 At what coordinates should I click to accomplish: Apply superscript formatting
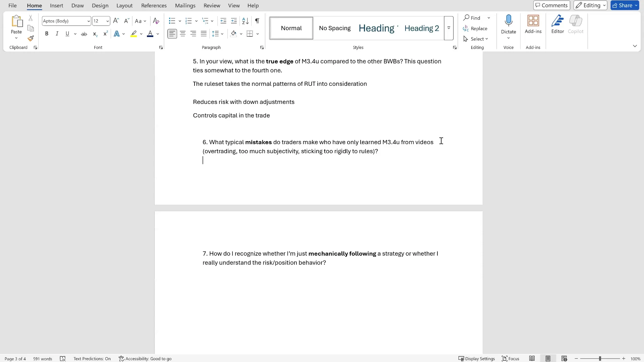105,34
